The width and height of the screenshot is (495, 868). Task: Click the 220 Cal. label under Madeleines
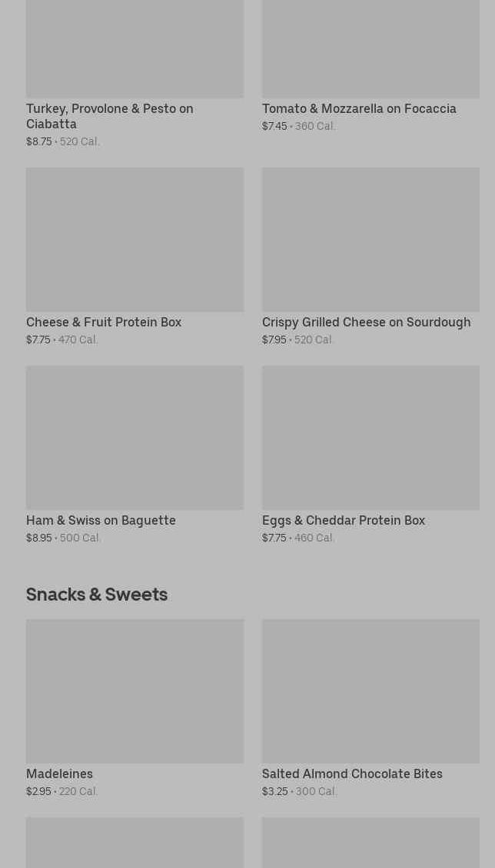click(x=78, y=792)
